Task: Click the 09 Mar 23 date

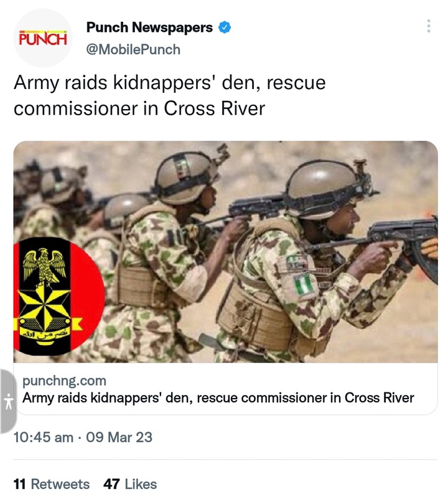Action: tap(119, 437)
